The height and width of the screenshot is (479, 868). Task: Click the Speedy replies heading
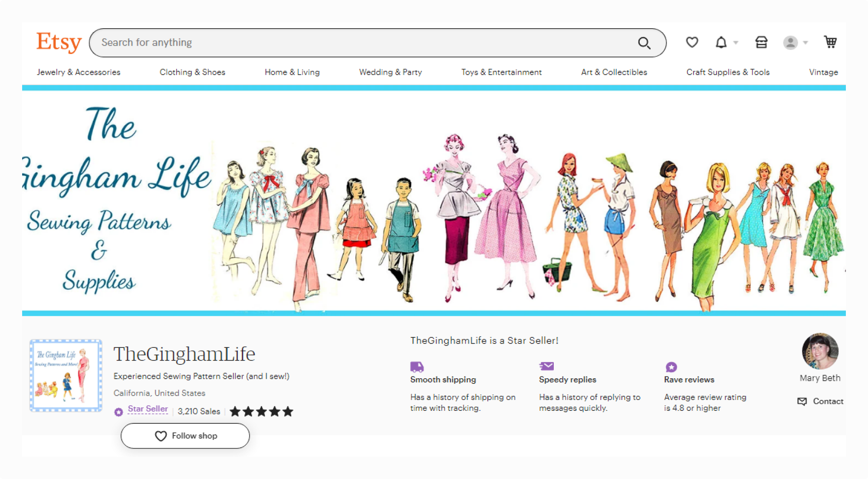pos(568,380)
